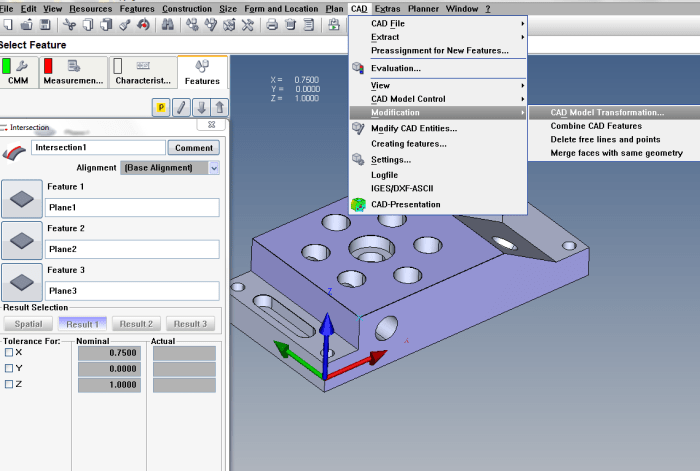Click the yellow P icon button
The width and height of the screenshot is (700, 471).
tap(160, 107)
